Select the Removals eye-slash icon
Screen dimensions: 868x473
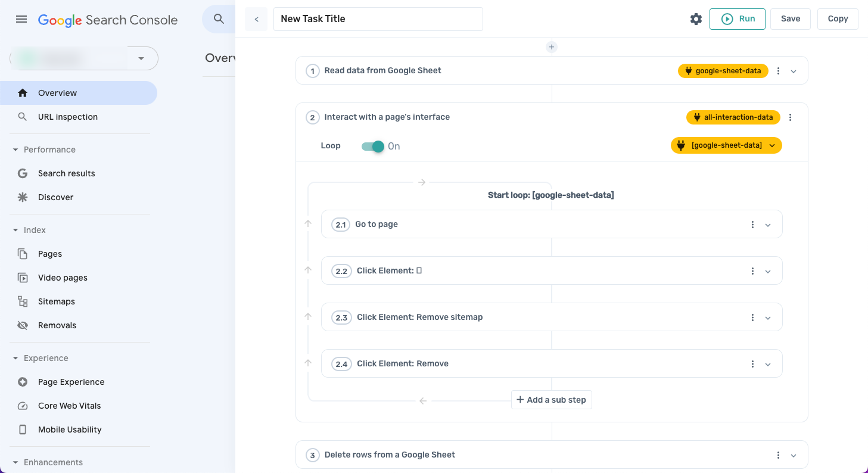click(x=22, y=325)
